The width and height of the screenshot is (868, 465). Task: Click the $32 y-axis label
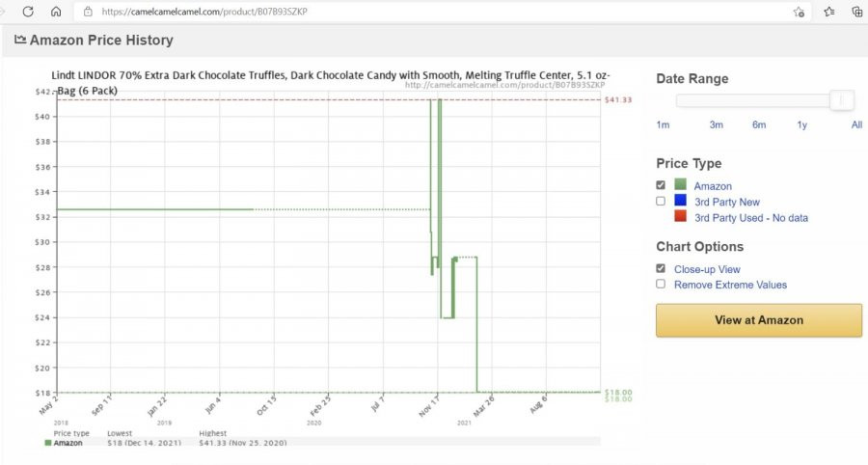(x=42, y=217)
